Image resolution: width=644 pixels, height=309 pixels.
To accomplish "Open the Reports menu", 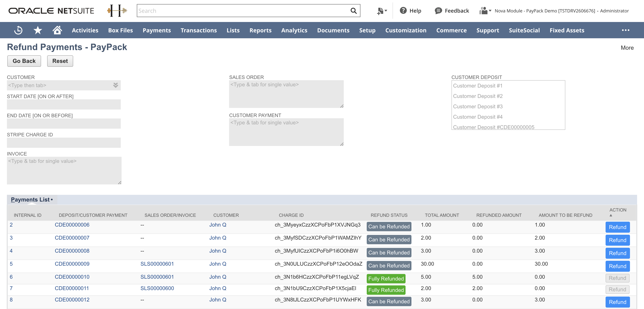I will pos(260,30).
